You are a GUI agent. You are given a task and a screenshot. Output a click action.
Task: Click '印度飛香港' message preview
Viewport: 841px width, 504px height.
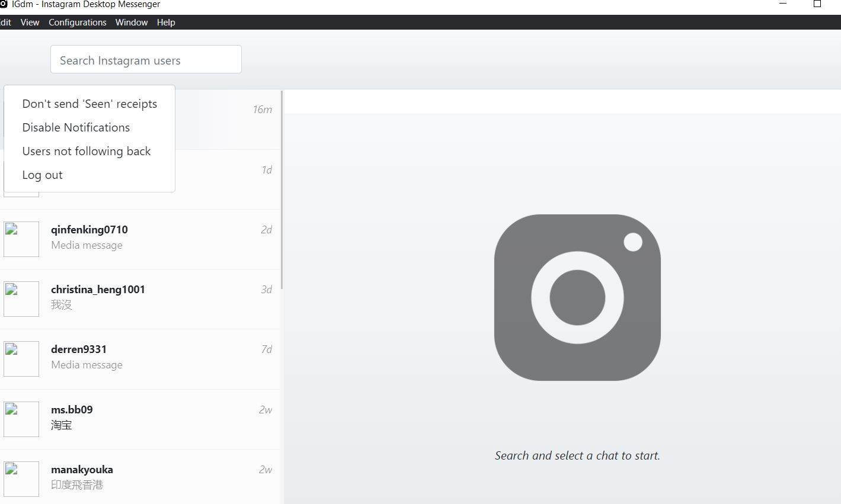click(x=77, y=485)
